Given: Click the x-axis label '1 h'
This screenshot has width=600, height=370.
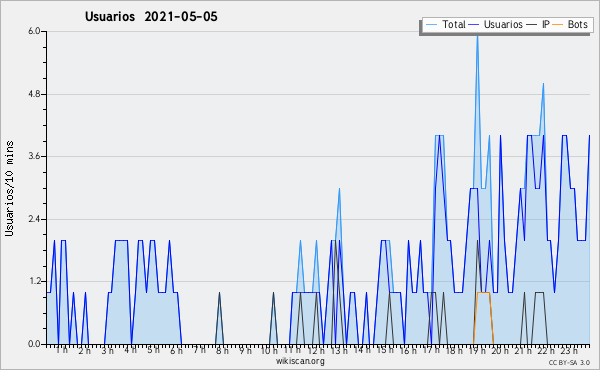Looking at the screenshot, I should (x=62, y=350).
